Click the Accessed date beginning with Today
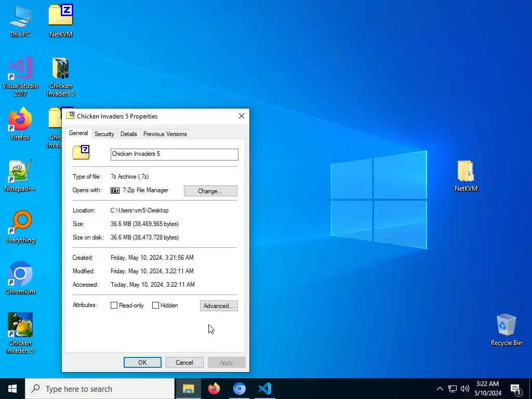Viewport: 532px width, 399px height. click(153, 285)
